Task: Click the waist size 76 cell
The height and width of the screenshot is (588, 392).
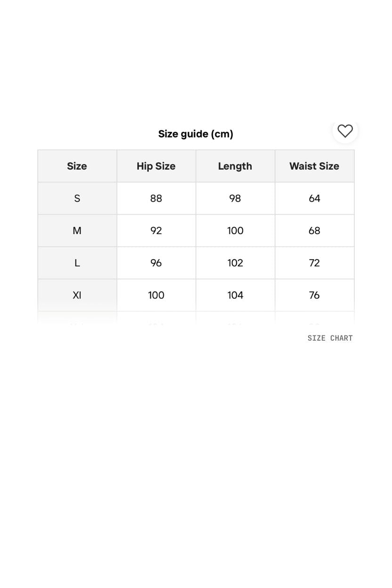Action: (314, 295)
